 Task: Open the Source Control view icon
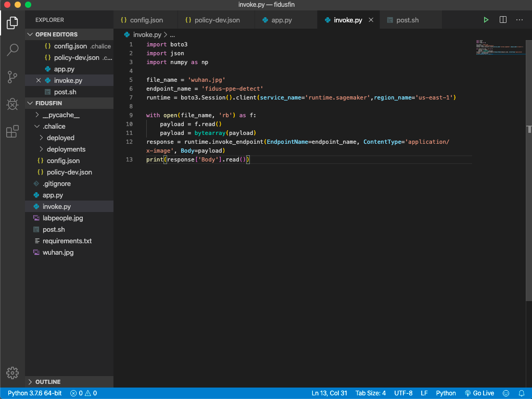12,77
